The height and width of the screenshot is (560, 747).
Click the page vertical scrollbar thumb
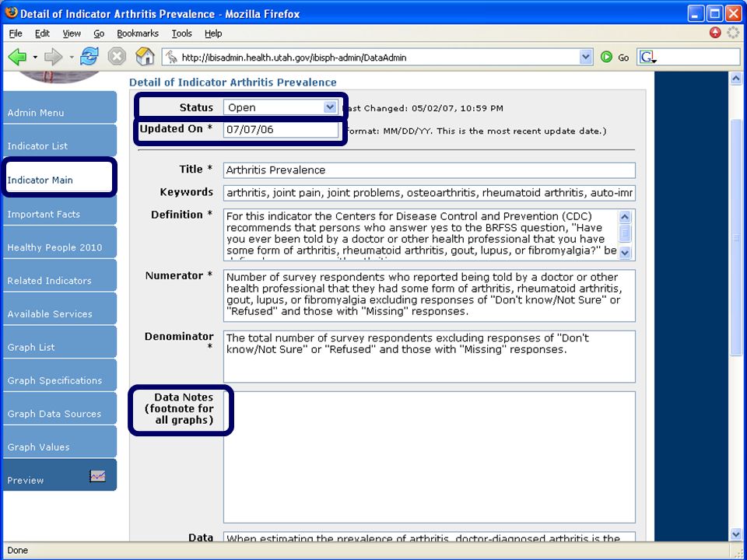(x=736, y=236)
